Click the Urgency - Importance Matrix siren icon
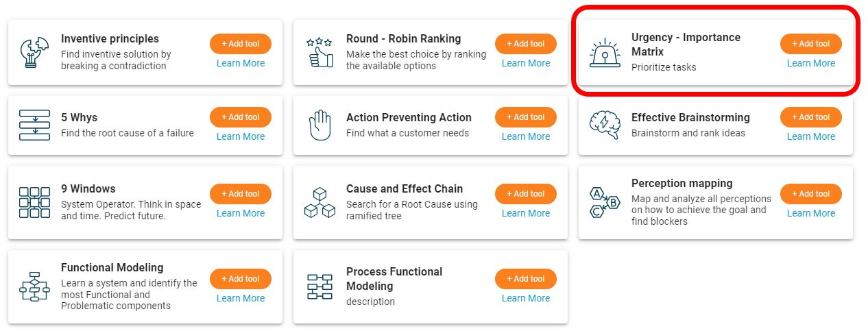The image size is (868, 331). (605, 52)
